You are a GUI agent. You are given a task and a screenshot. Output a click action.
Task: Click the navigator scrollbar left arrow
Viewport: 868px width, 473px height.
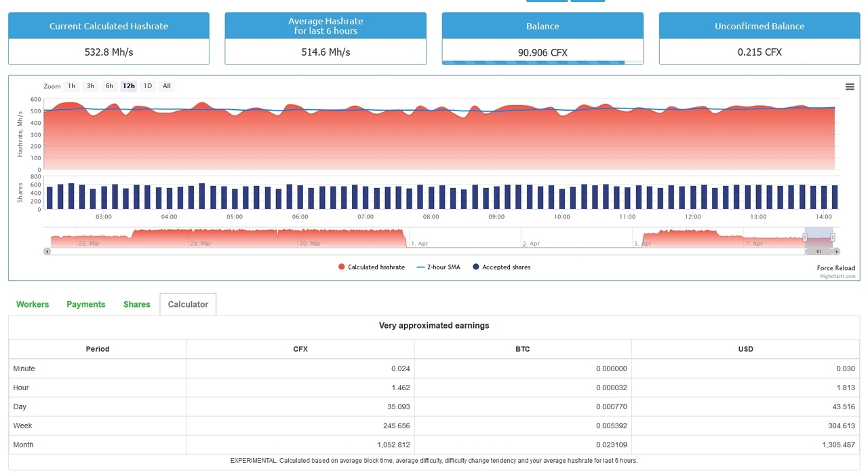click(47, 251)
